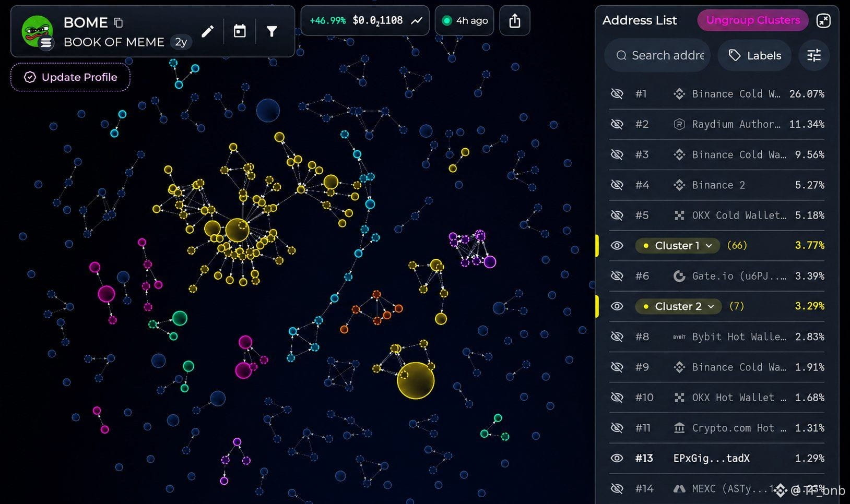Viewport: 850px width, 504px height.
Task: Unhide address #5 OKX Cold Wallet
Action: click(x=617, y=215)
